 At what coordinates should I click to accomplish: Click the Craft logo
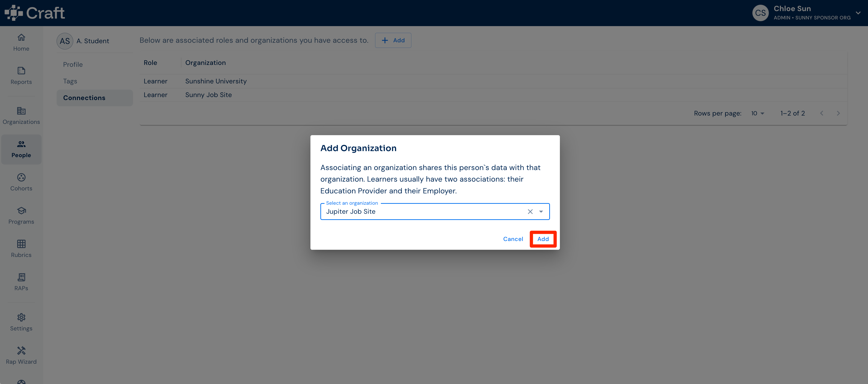point(35,13)
